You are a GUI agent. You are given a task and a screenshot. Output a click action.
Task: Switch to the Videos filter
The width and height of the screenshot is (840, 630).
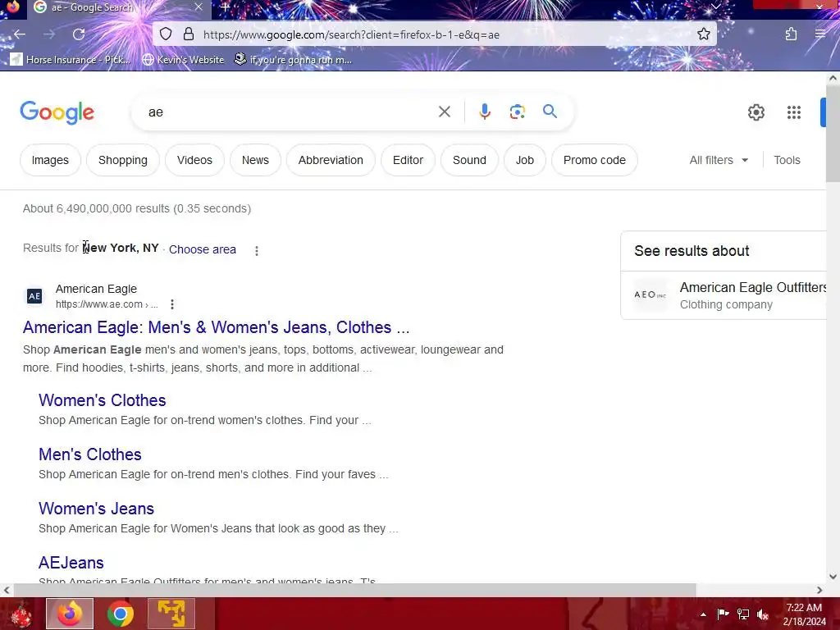pos(194,160)
